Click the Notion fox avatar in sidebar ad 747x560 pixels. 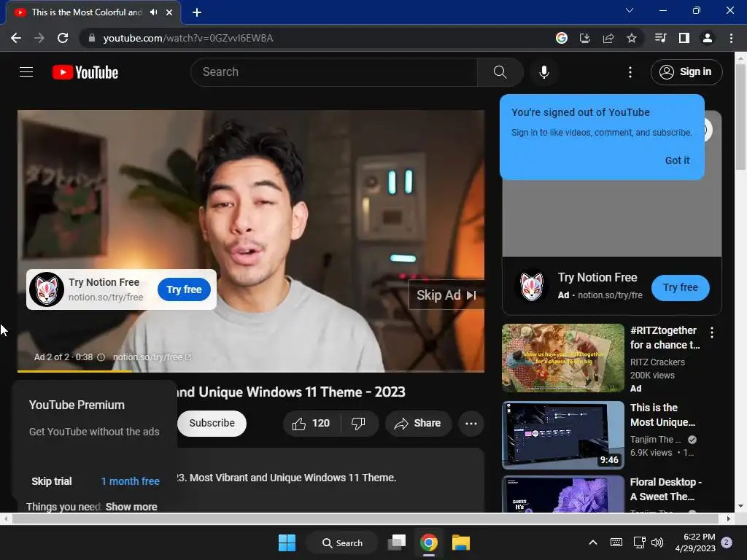tap(532, 286)
